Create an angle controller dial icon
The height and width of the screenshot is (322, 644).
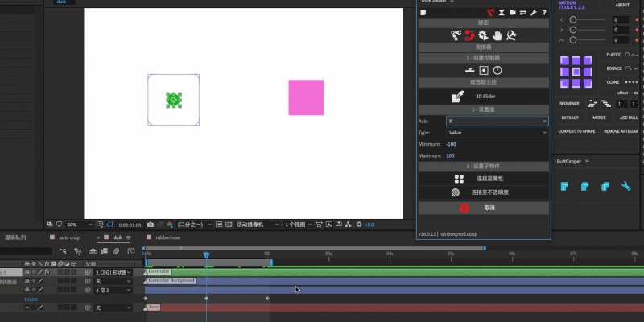(x=497, y=71)
